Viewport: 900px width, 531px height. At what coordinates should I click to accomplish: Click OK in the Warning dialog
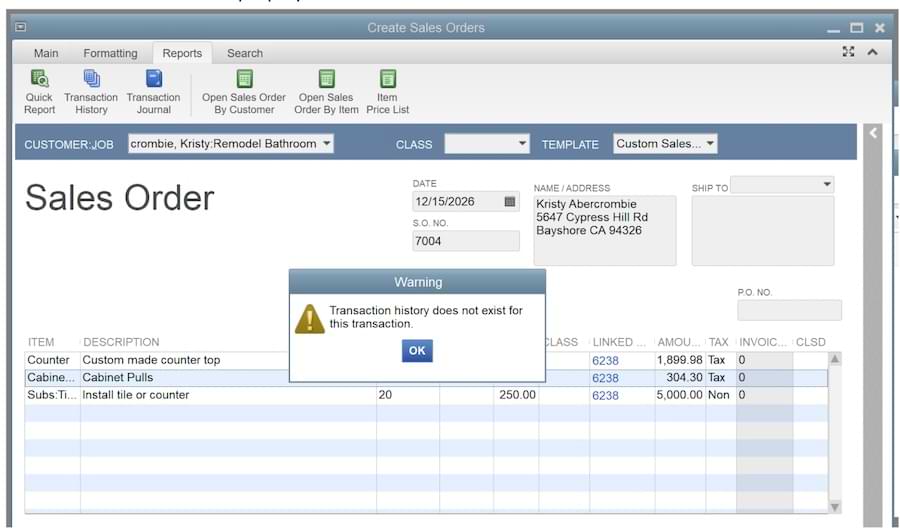pos(417,351)
